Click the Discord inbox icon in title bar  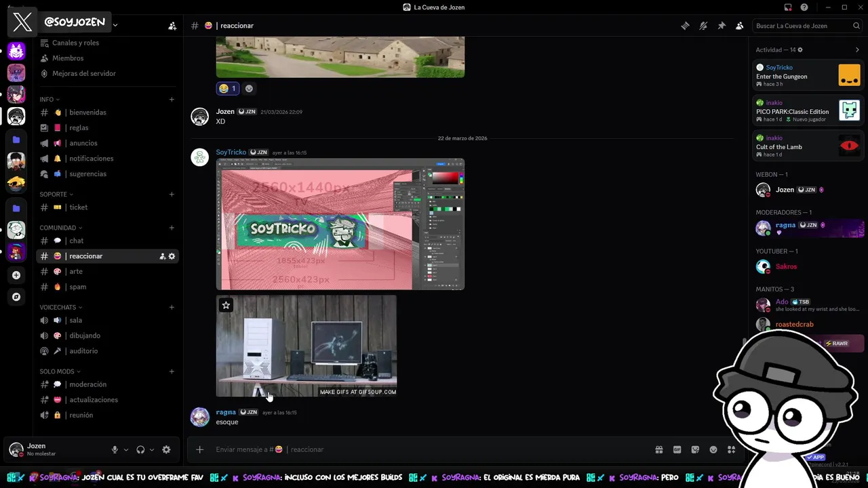tap(788, 7)
